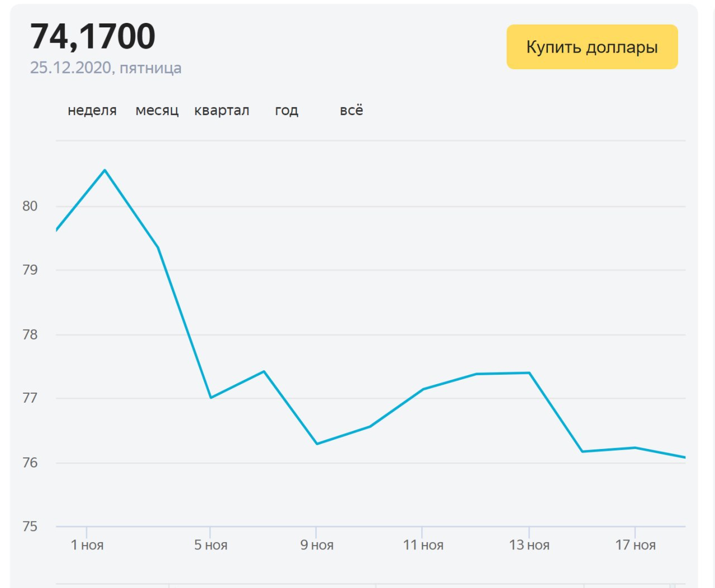Click the 79 value on y-axis
The height and width of the screenshot is (588, 715).
point(30,270)
